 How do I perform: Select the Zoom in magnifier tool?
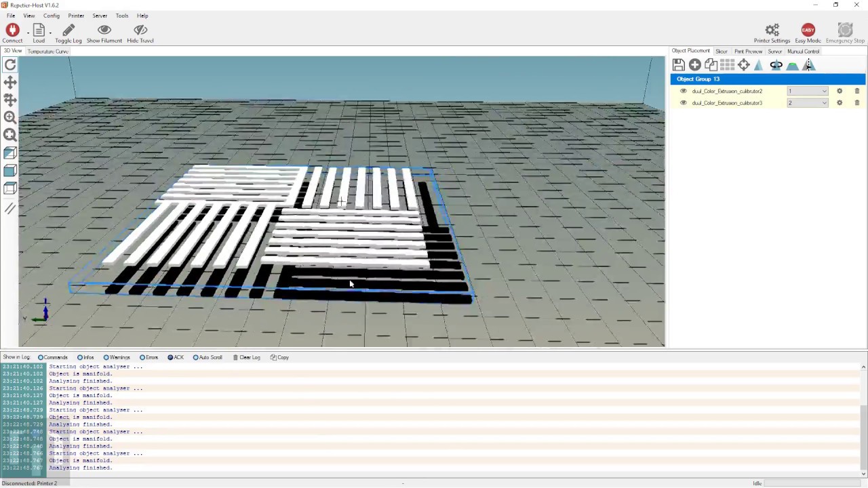click(x=10, y=118)
